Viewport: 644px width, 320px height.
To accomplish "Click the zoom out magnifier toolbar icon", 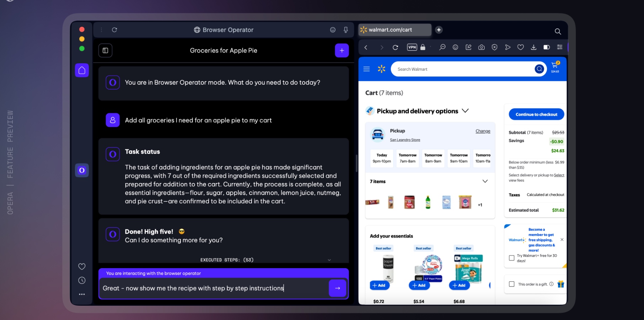I will pyautogui.click(x=442, y=47).
